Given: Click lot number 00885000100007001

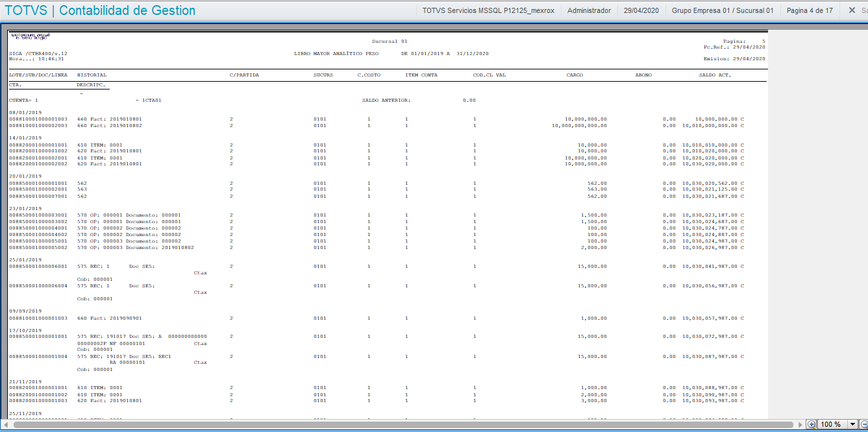Looking at the screenshot, I should pyautogui.click(x=38, y=196).
